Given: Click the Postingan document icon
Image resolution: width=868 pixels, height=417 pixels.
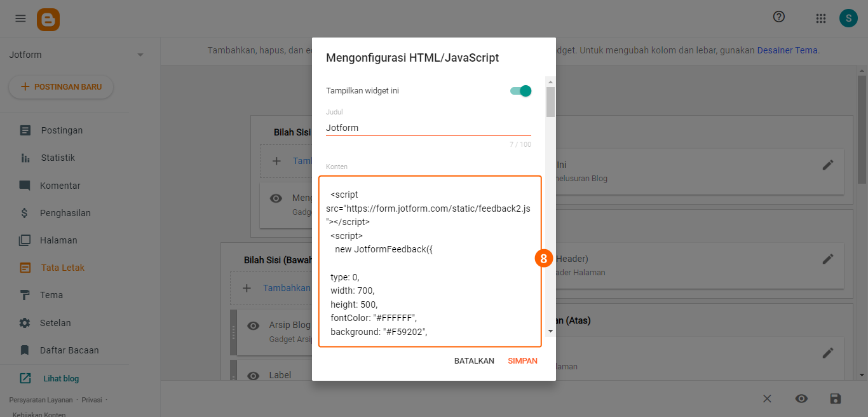Looking at the screenshot, I should point(25,130).
